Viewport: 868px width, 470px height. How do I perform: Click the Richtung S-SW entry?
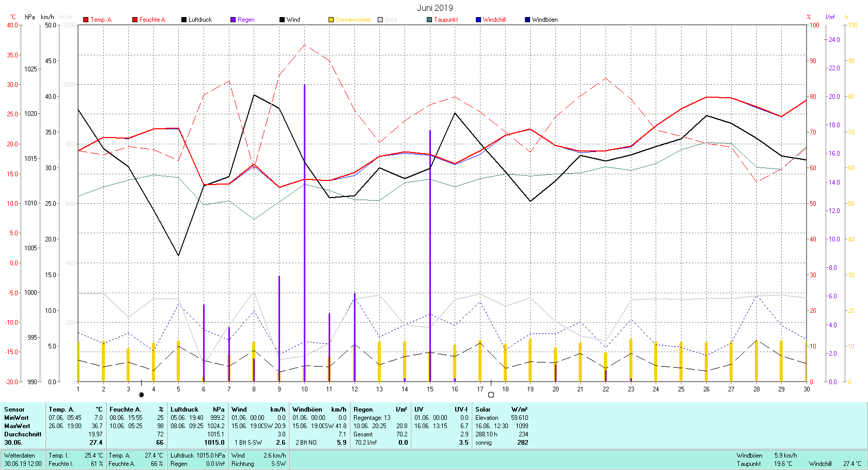tap(258, 464)
